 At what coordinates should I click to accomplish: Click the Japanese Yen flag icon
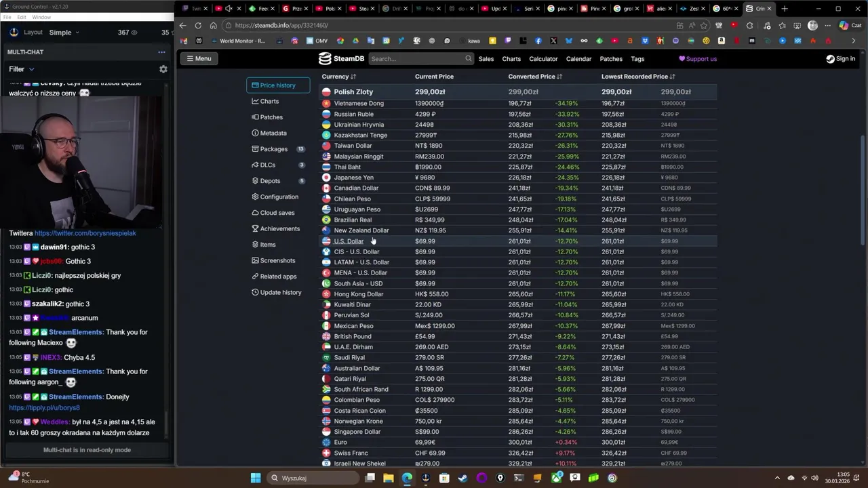point(326,178)
